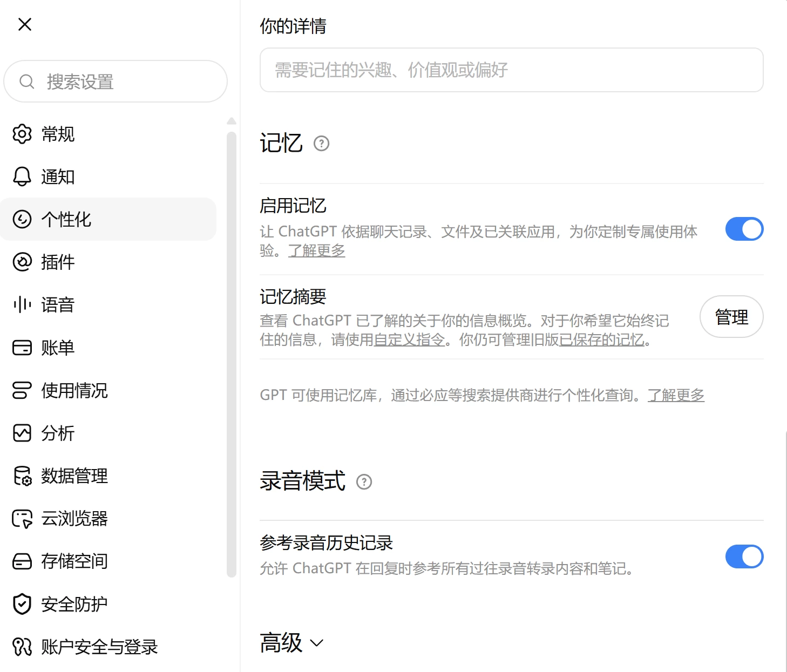This screenshot has height=672, width=787.
Task: Click the shield icon beside 安全防护
Action: pyautogui.click(x=22, y=604)
